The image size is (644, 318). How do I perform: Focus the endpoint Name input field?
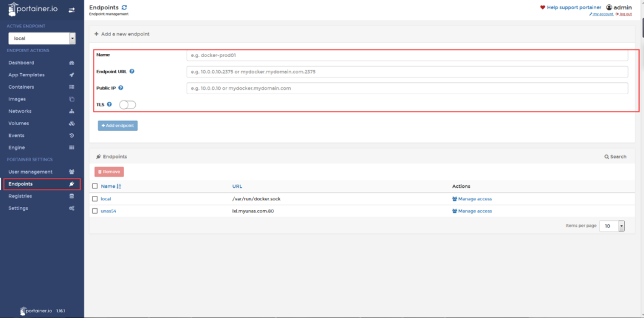coord(407,55)
